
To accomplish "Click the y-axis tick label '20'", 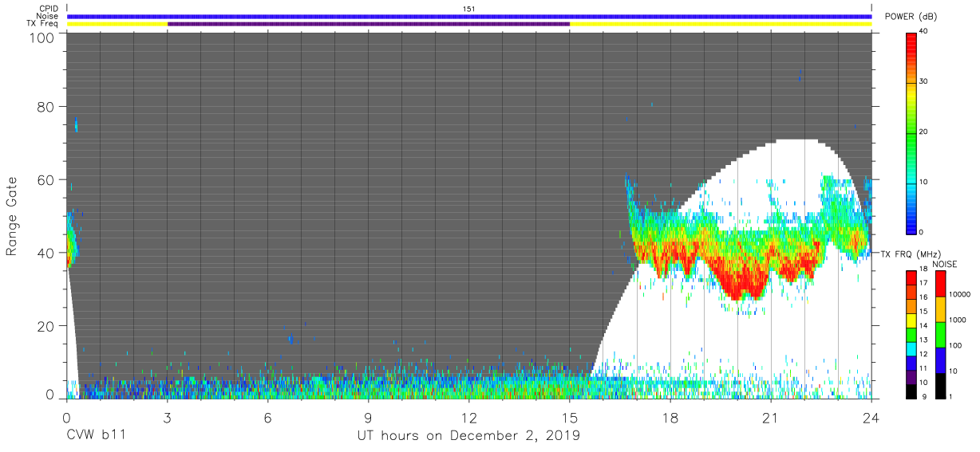I will [47, 326].
